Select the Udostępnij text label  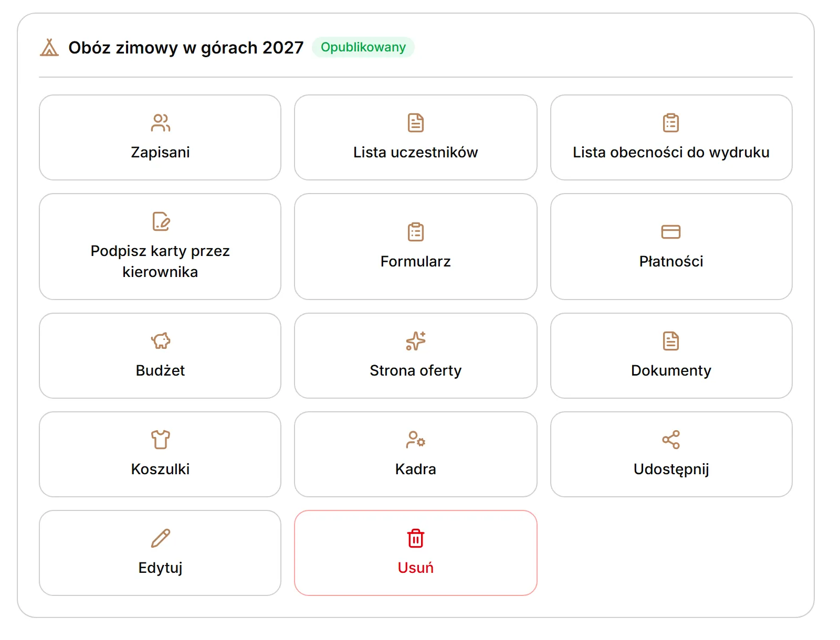671,469
